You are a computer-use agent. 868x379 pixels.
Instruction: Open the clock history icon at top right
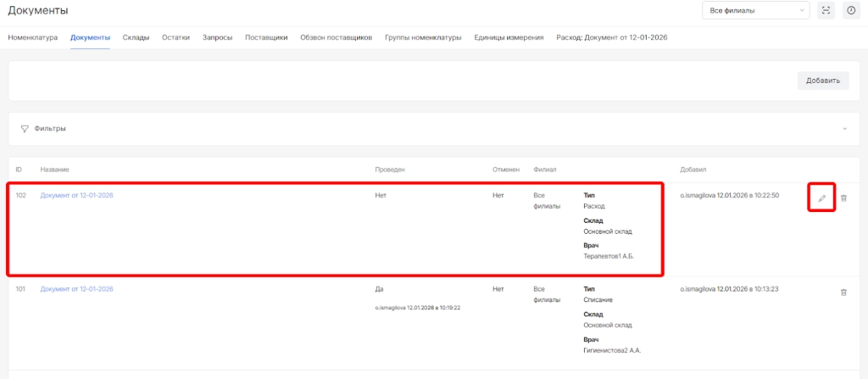coord(851,10)
